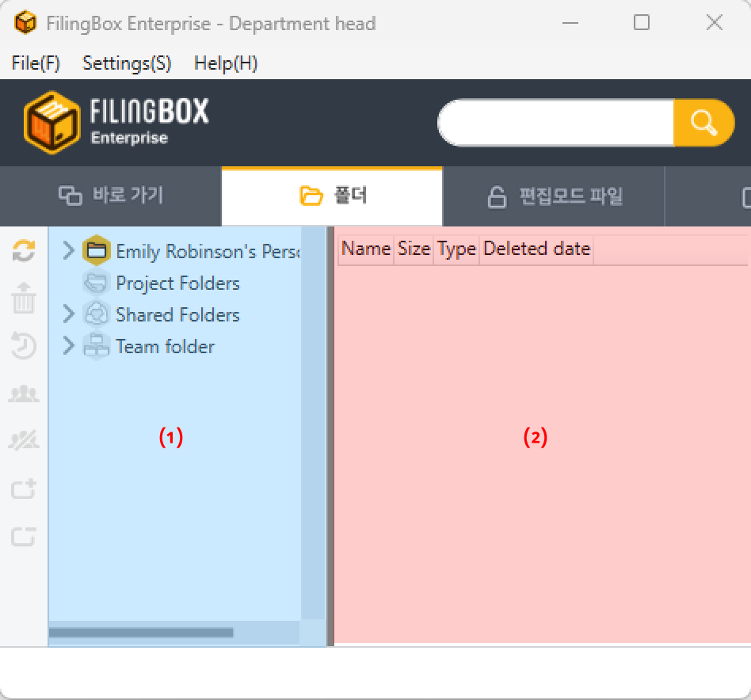Click the remove folder minus icon

click(x=24, y=536)
